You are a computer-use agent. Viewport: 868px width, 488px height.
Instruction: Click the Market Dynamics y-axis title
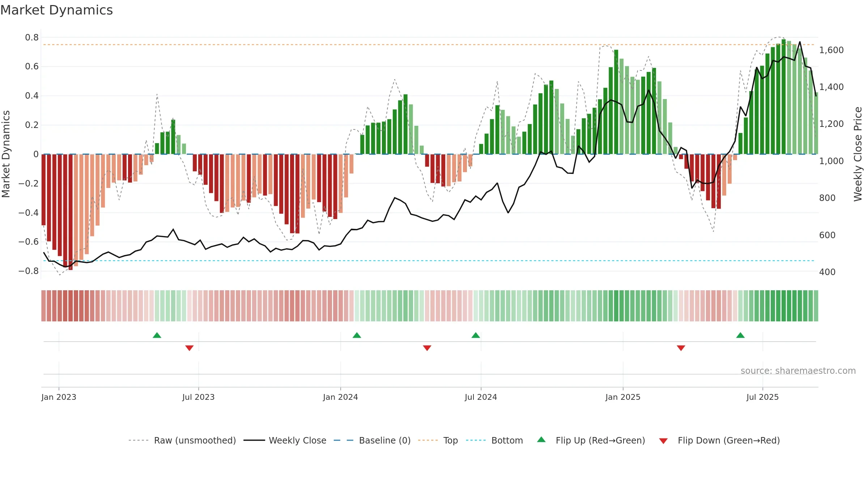[x=6, y=154]
